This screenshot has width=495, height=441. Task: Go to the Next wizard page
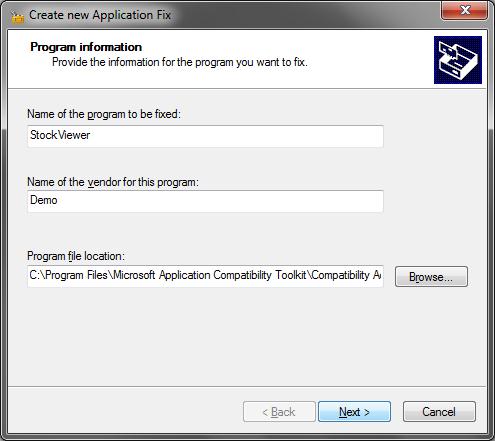354,412
